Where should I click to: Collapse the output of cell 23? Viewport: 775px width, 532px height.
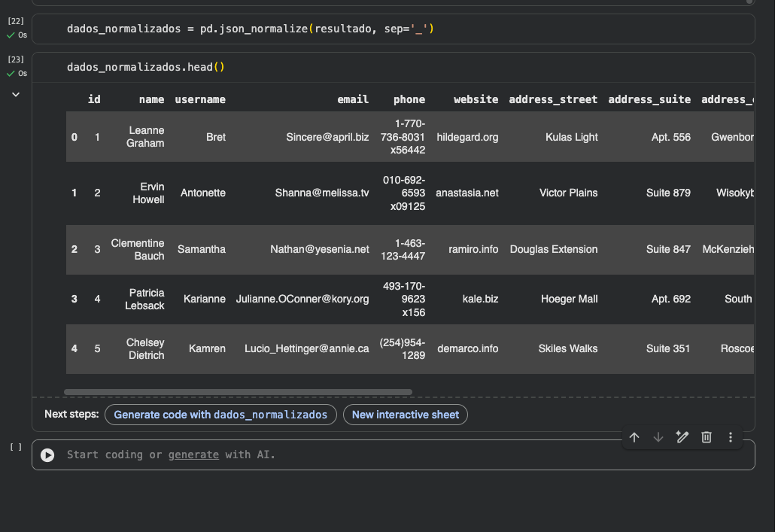click(16, 94)
